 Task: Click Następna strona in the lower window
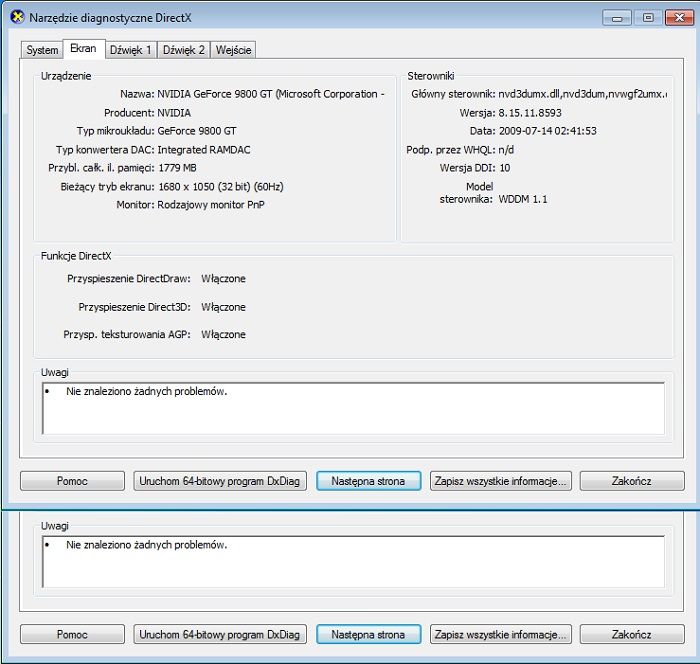pos(368,634)
